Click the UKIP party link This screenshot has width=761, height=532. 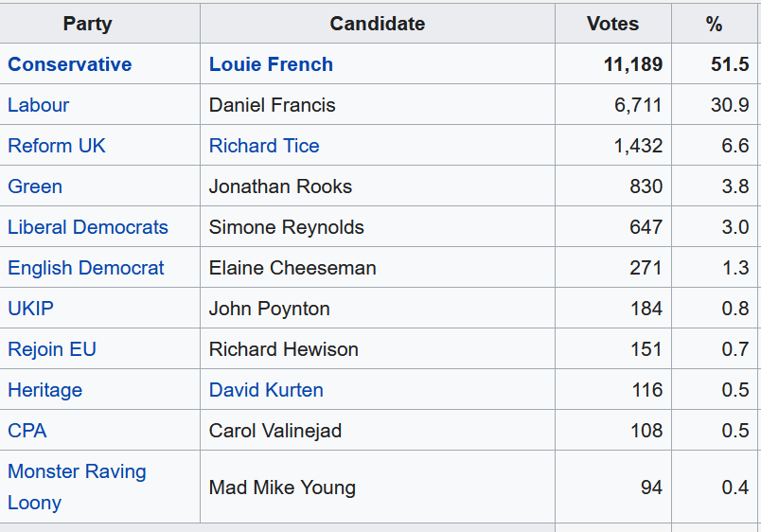pos(30,309)
